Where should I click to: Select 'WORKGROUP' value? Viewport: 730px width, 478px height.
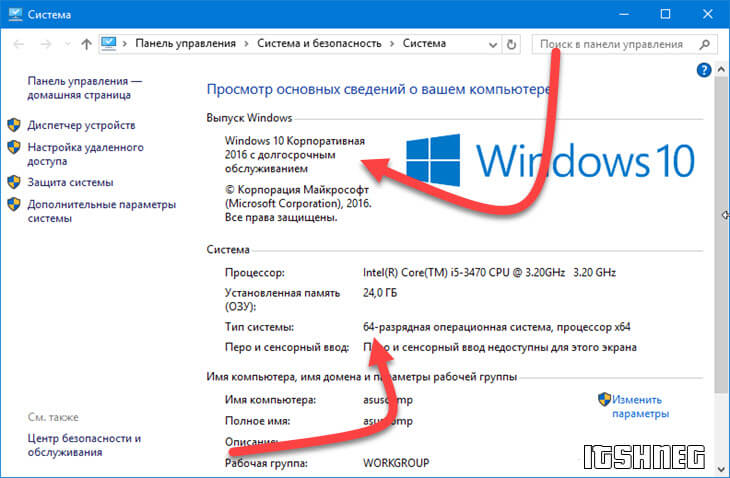point(396,463)
